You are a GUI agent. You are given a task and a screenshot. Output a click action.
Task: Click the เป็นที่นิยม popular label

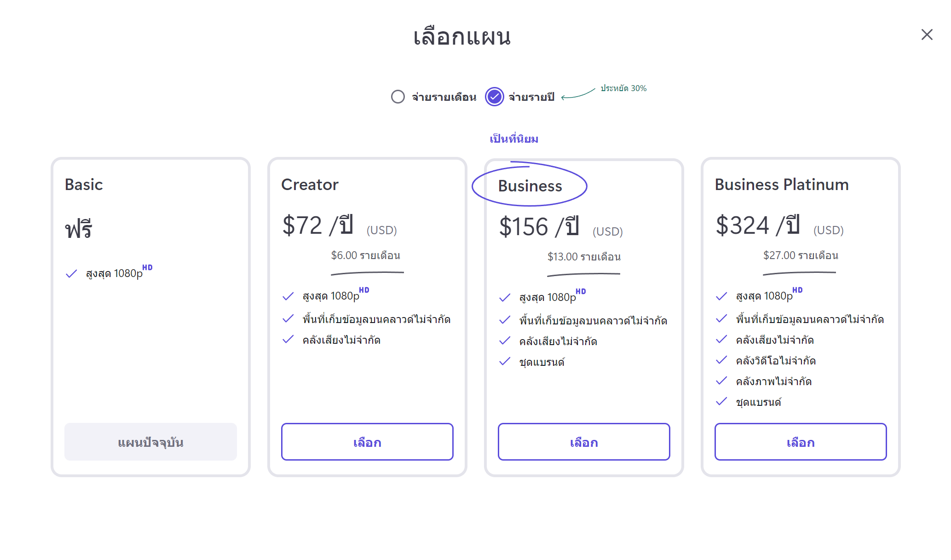(x=514, y=139)
